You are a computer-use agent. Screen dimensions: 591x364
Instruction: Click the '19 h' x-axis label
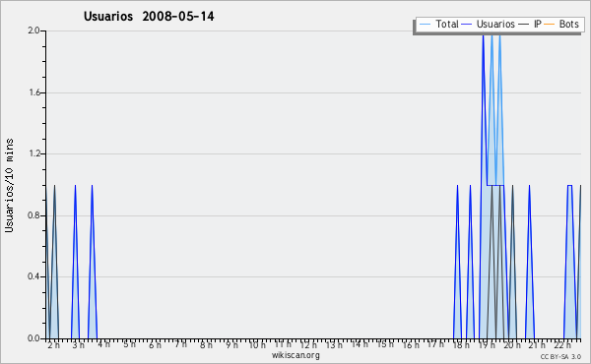tap(487, 345)
